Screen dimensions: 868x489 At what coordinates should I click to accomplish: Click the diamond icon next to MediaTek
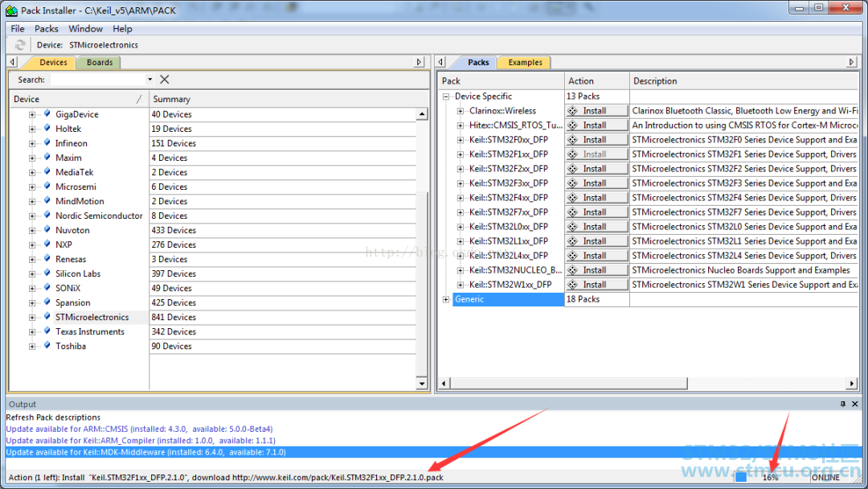[47, 171]
